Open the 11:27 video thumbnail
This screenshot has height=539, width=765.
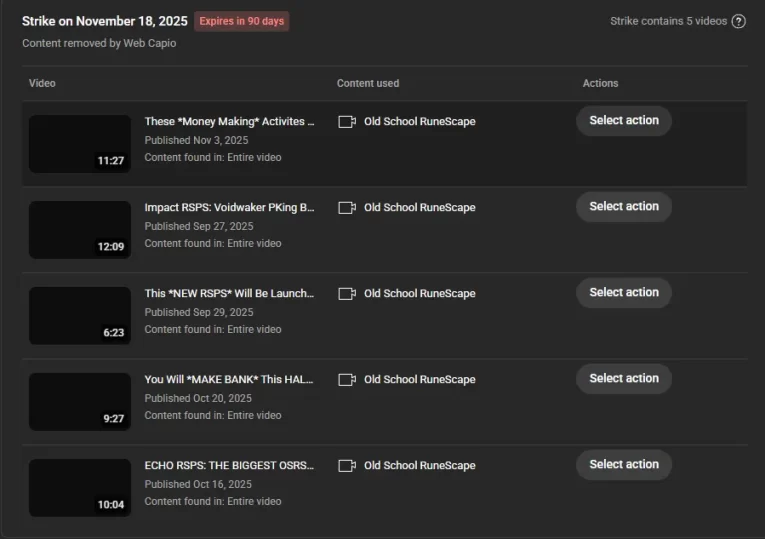coord(80,144)
